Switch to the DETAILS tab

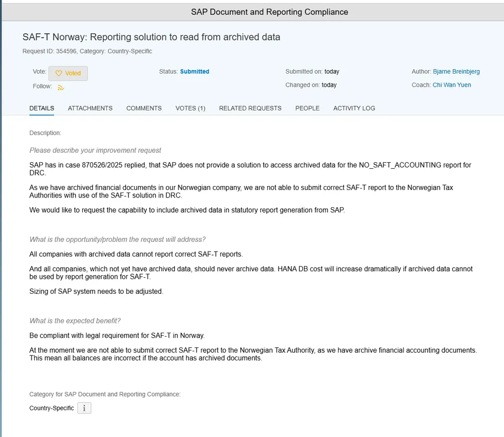point(42,108)
